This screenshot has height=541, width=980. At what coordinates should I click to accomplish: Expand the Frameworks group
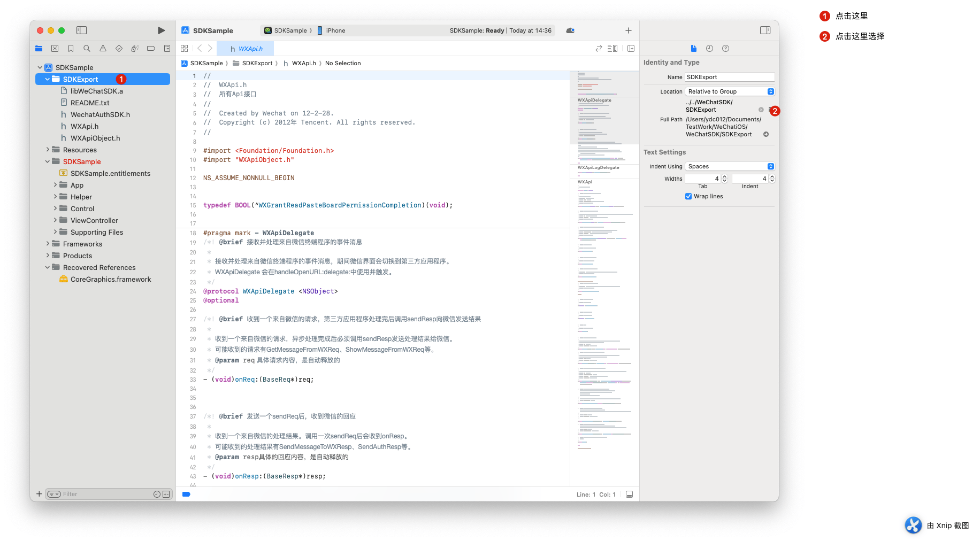pyautogui.click(x=48, y=244)
